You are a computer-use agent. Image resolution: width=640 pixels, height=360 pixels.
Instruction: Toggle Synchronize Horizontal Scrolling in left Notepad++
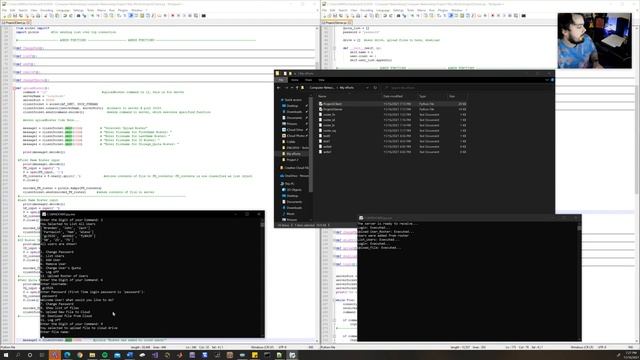(111, 16)
